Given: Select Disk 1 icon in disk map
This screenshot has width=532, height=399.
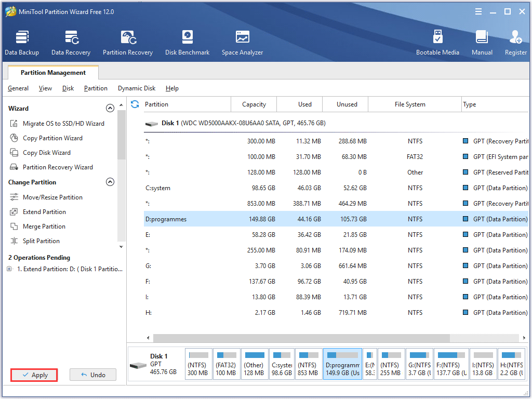Looking at the screenshot, I should click(138, 365).
